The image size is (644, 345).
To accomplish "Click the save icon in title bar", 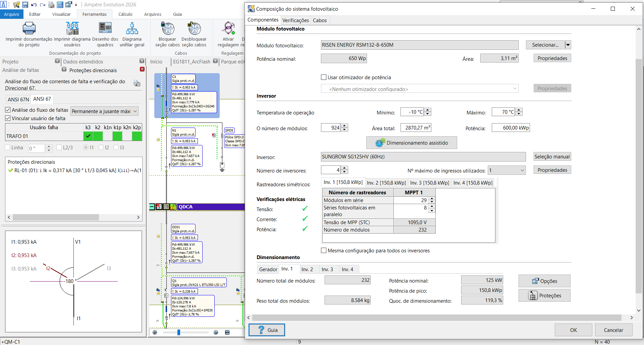I will coord(25,5).
